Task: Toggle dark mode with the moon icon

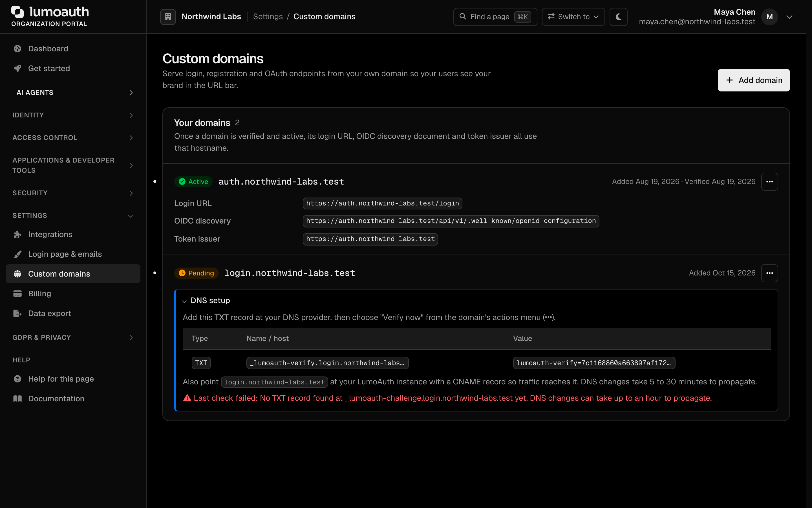Action: (x=618, y=16)
